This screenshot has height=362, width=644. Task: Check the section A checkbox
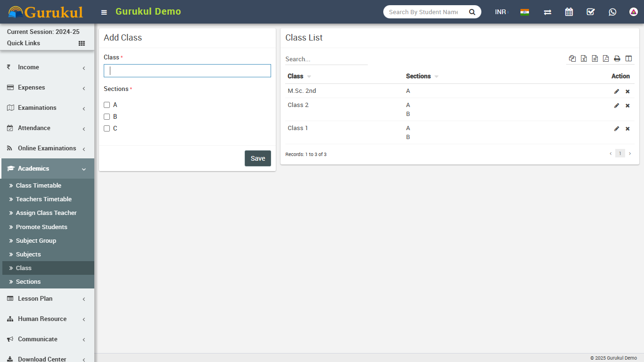pos(107,105)
